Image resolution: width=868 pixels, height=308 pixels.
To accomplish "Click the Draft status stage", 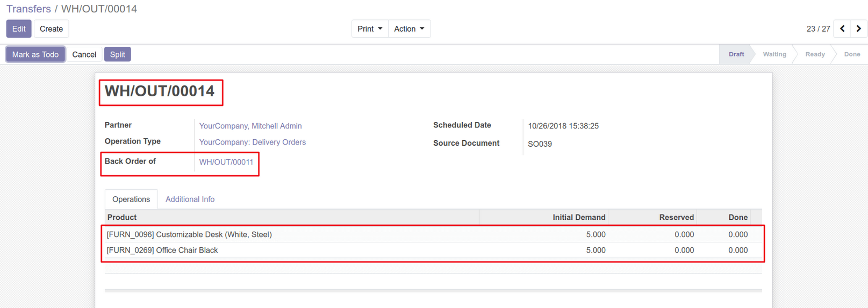I will [x=736, y=54].
